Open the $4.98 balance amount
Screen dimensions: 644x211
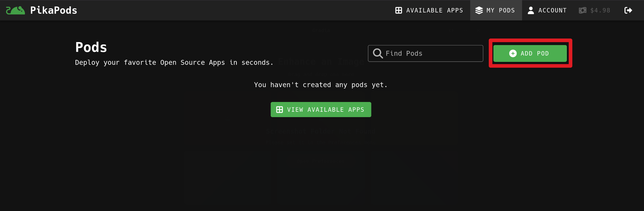600,10
